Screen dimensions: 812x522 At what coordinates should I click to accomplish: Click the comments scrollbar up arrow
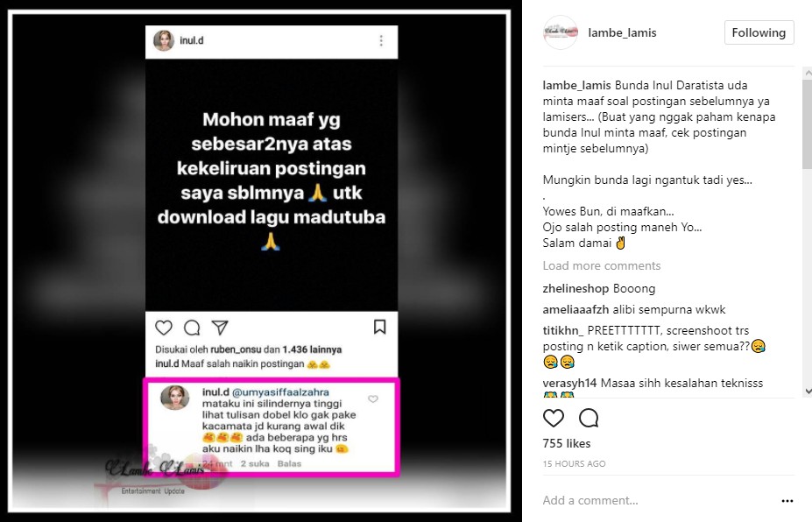pos(808,73)
